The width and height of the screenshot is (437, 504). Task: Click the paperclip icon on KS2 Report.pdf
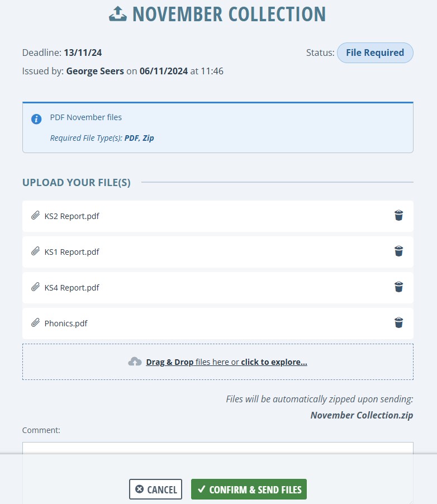(35, 216)
